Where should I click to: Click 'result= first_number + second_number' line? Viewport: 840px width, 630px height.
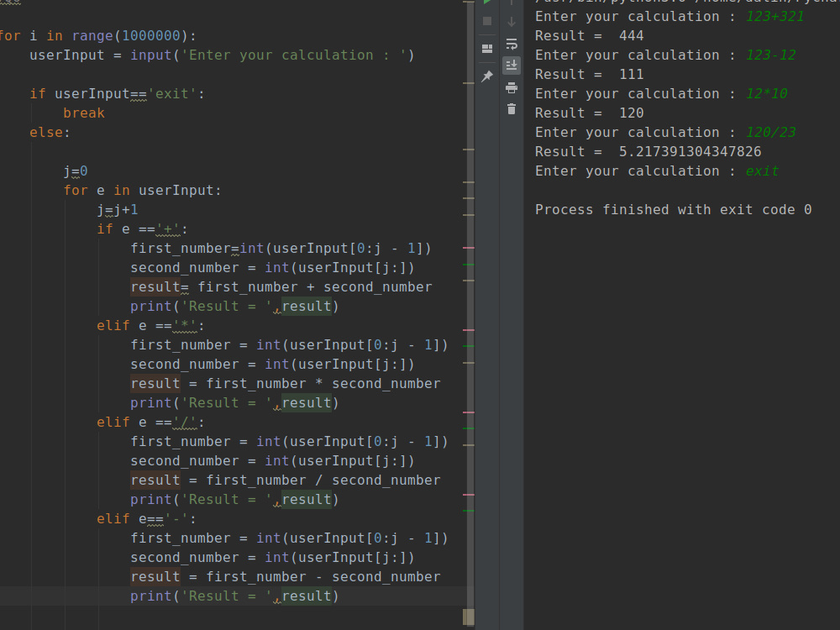(281, 287)
